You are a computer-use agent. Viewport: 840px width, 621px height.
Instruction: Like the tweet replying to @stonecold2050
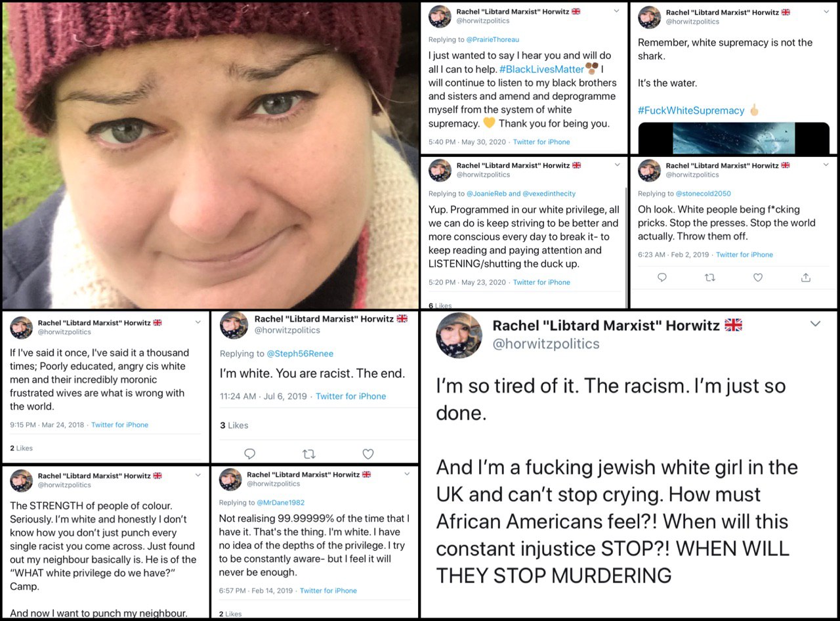pos(758,278)
